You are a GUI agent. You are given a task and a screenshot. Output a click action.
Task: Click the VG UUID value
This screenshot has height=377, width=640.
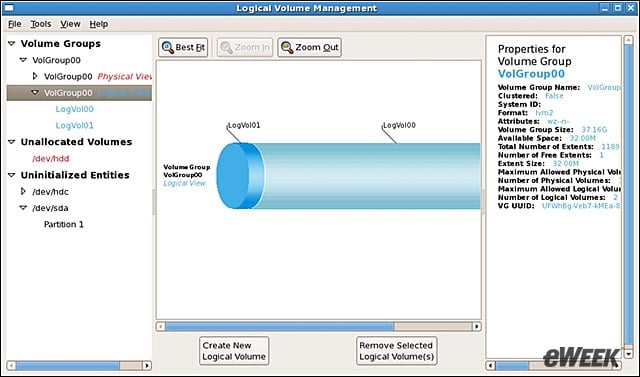(581, 206)
